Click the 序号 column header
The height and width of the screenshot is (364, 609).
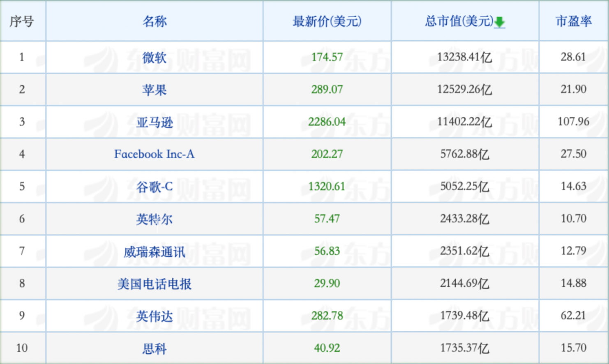(x=22, y=21)
